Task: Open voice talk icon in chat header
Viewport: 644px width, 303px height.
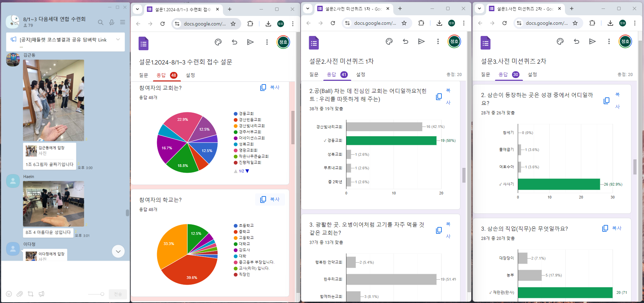Action: (112, 22)
